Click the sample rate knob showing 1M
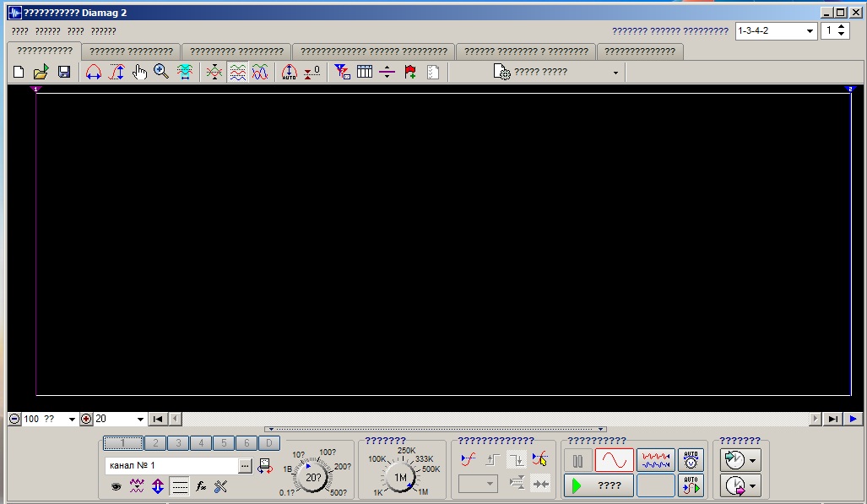 400,478
